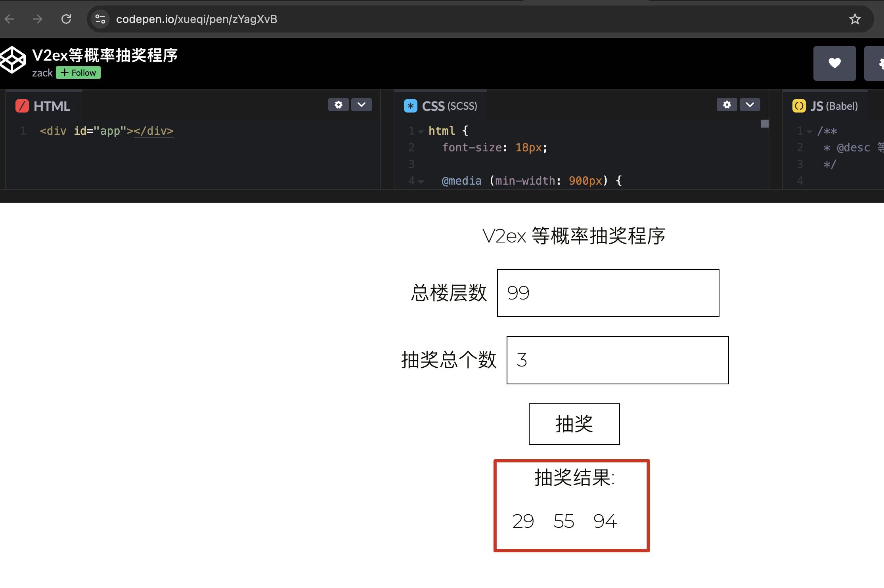
Task: Open CSS editor settings gear
Action: click(x=727, y=105)
